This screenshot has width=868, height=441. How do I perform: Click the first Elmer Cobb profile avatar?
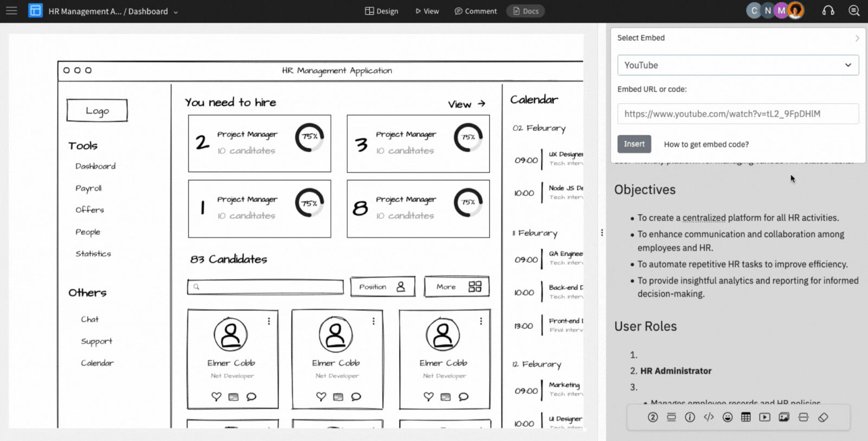click(x=231, y=335)
